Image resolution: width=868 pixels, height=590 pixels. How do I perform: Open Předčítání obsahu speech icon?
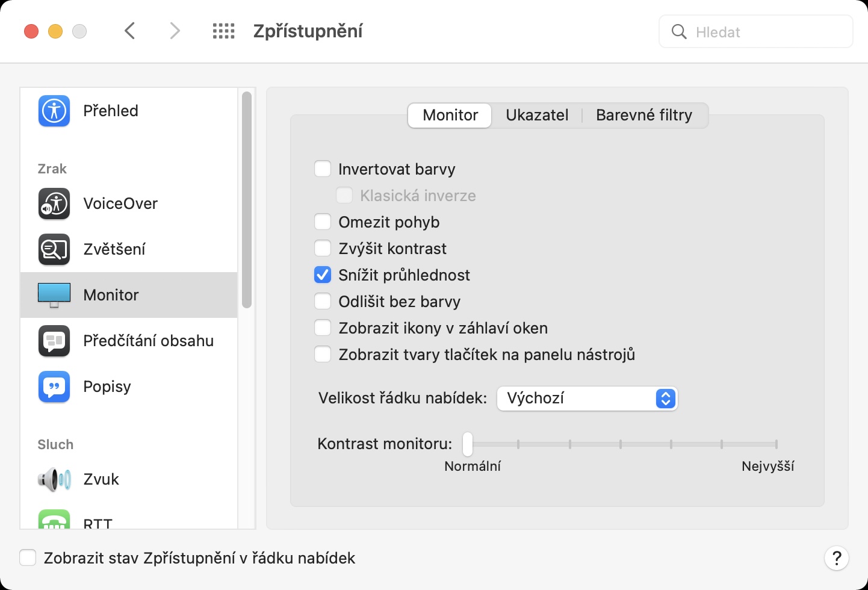pos(54,341)
